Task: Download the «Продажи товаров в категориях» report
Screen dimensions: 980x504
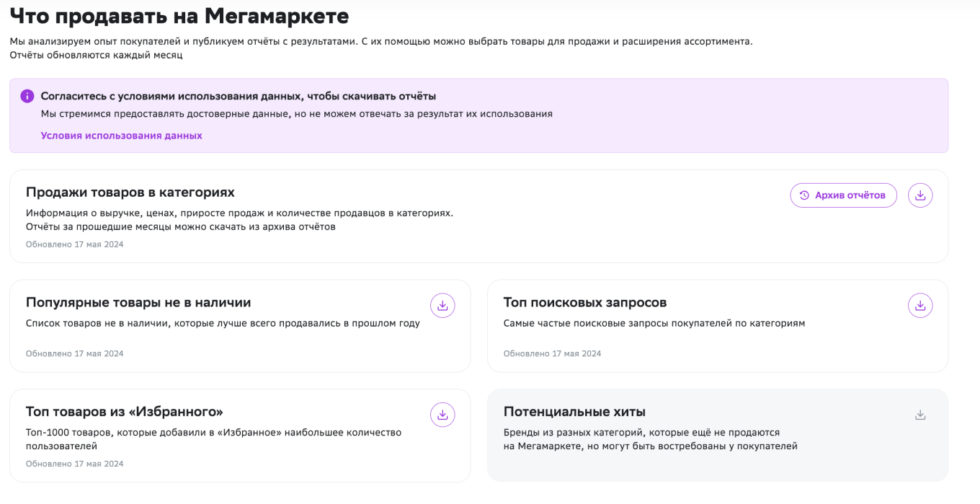Action: coord(920,195)
